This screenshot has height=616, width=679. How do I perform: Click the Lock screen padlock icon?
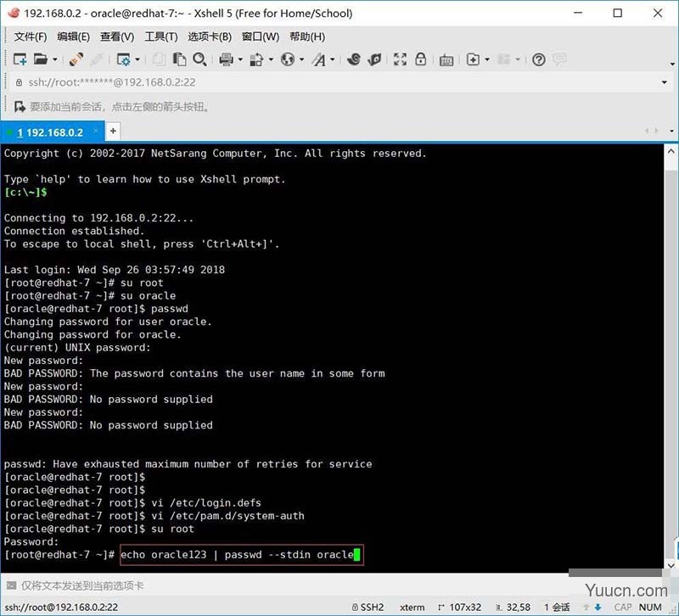420,59
